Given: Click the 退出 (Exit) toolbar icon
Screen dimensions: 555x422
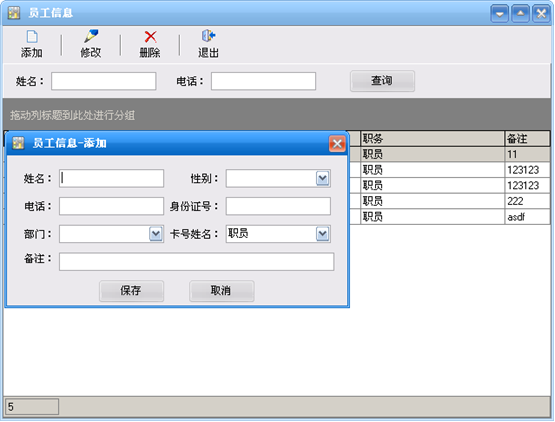Looking at the screenshot, I should tap(208, 36).
